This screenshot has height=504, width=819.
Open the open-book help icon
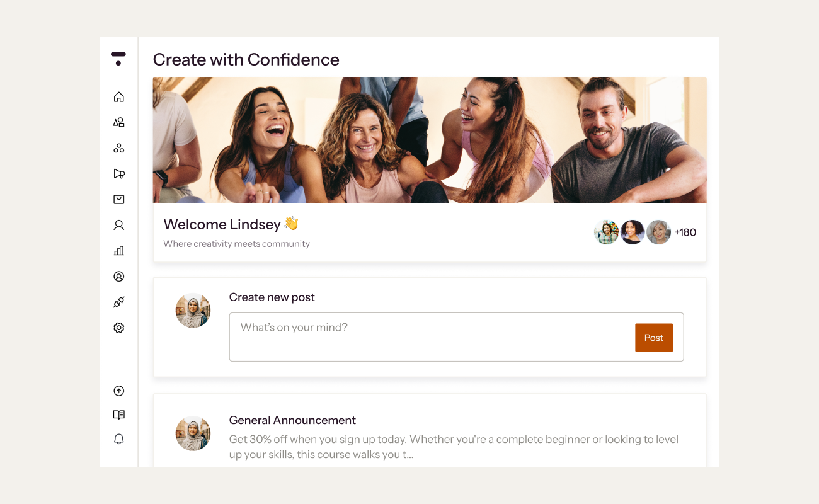[x=118, y=415]
